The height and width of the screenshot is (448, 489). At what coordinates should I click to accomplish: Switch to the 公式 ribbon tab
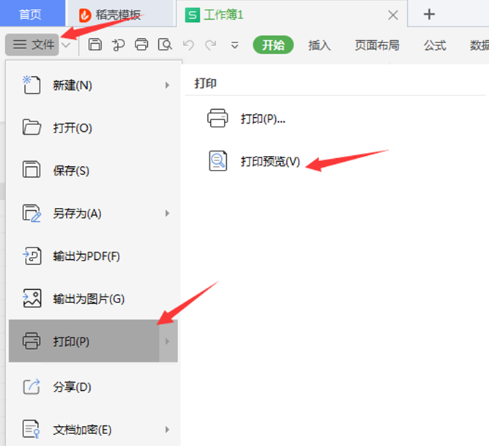click(x=435, y=45)
